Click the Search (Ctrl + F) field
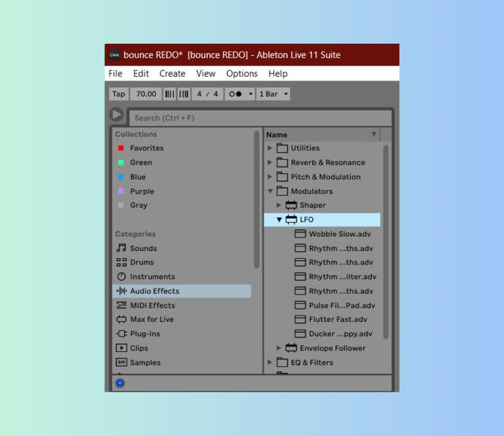 [261, 118]
